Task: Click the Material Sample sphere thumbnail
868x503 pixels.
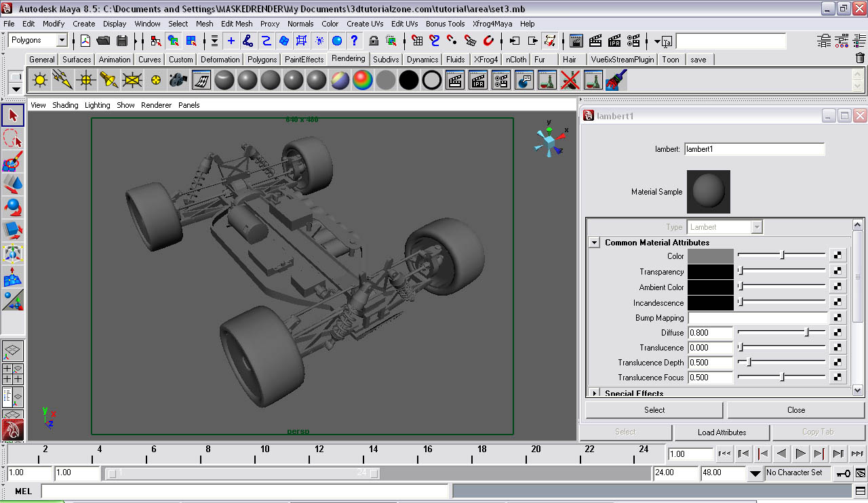Action: click(x=709, y=192)
